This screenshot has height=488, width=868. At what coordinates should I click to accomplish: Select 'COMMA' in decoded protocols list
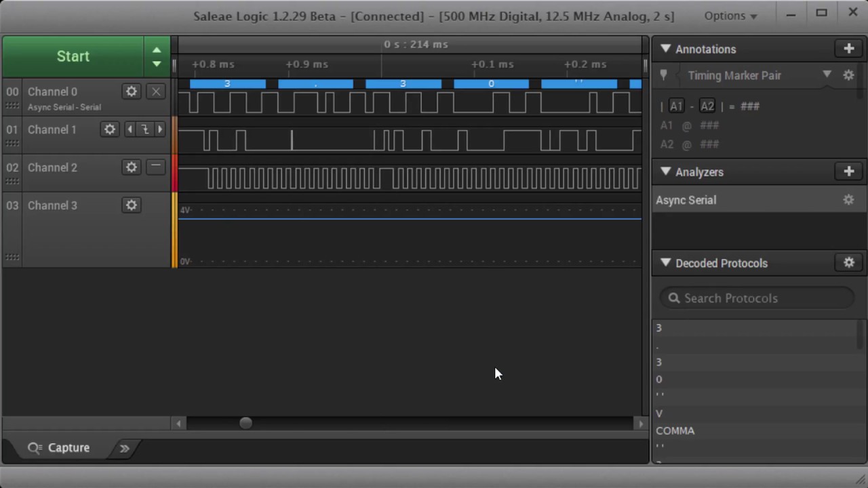pos(675,430)
